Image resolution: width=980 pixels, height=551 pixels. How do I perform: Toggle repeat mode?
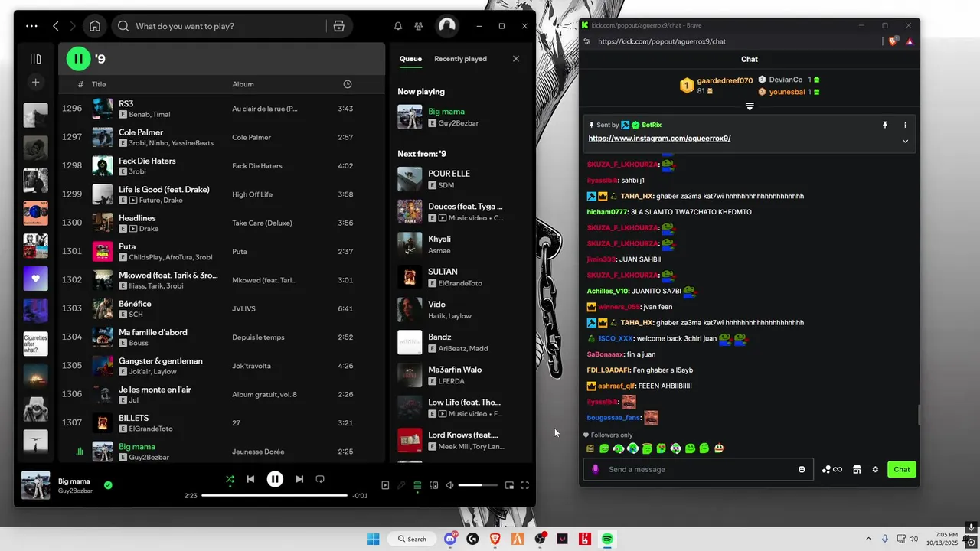coord(320,479)
